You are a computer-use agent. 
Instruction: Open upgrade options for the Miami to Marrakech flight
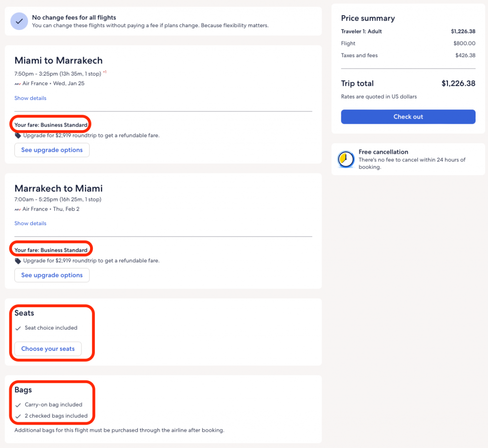52,150
